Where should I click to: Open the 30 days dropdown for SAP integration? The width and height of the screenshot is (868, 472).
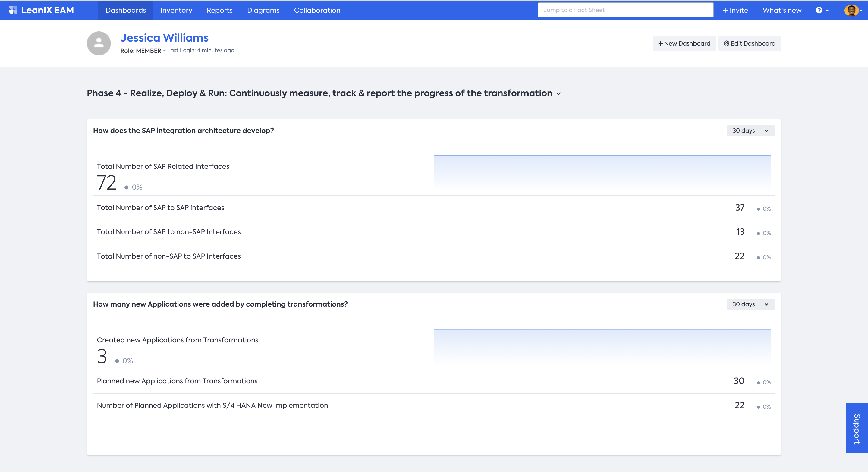(750, 130)
